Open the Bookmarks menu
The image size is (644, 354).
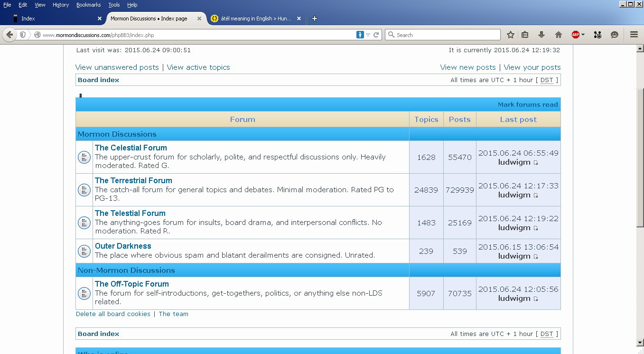(x=89, y=5)
